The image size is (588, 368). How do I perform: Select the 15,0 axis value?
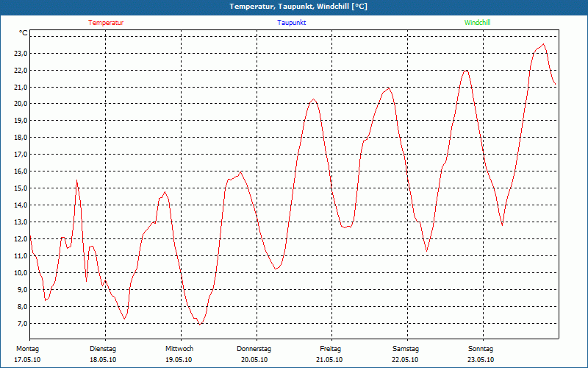click(x=21, y=188)
